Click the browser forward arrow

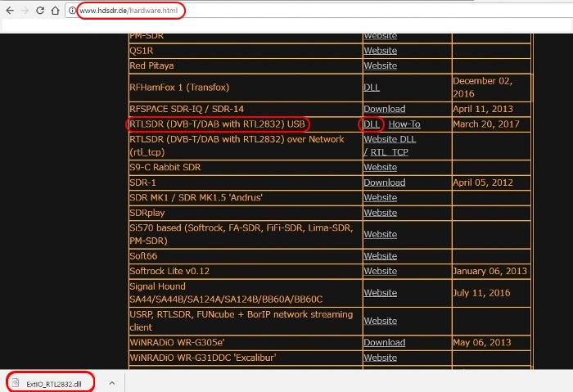25,11
